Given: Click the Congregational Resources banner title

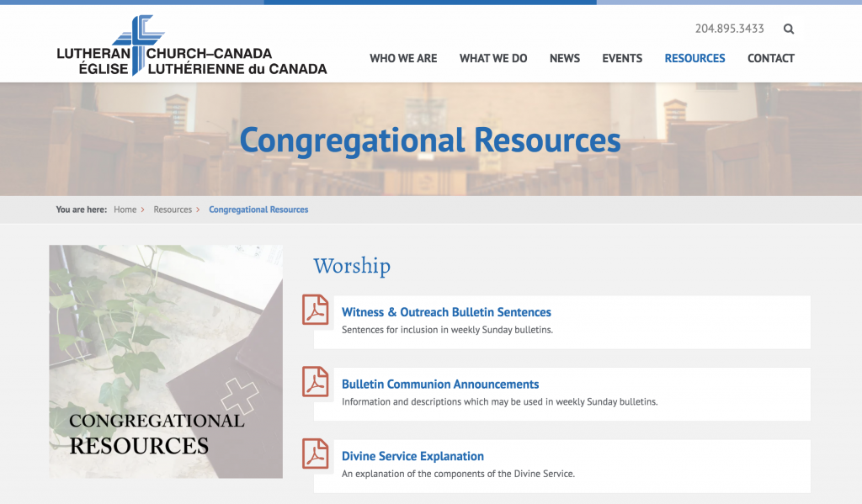Looking at the screenshot, I should pyautogui.click(x=430, y=141).
